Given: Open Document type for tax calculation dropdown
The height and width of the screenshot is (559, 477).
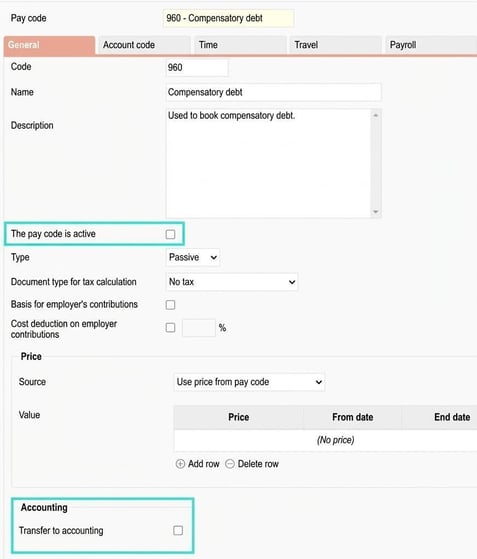Looking at the screenshot, I should point(232,282).
